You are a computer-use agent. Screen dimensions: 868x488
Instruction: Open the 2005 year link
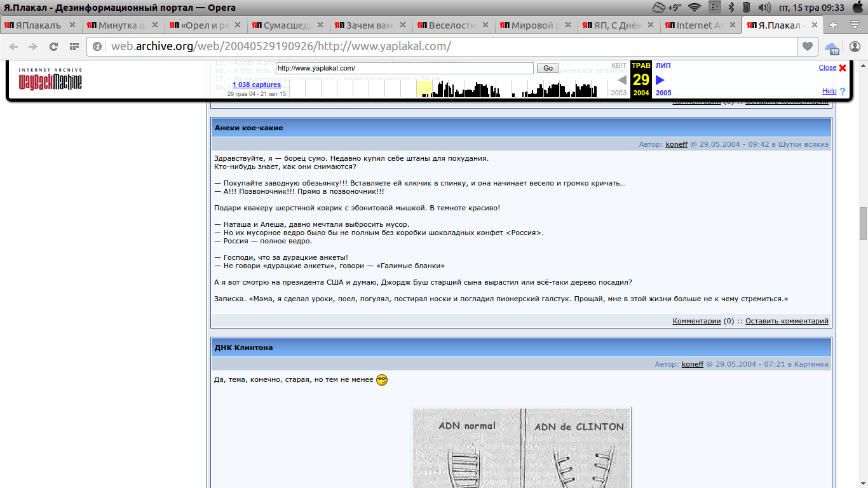[663, 93]
